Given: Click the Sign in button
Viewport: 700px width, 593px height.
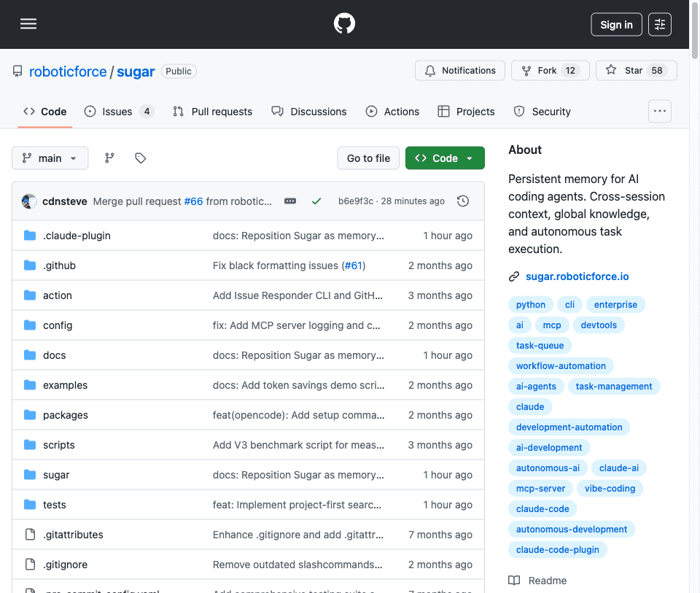Looking at the screenshot, I should [617, 25].
